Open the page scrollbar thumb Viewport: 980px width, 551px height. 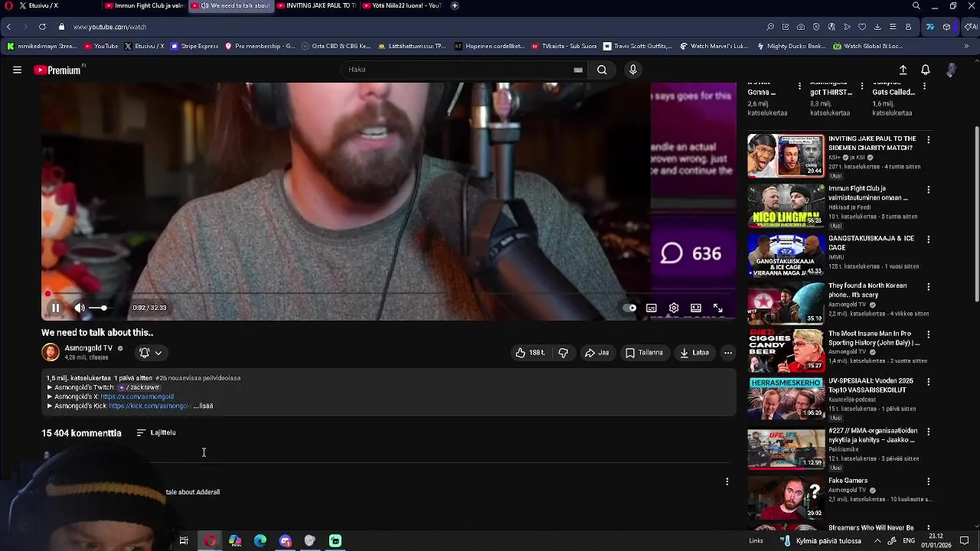(x=975, y=213)
